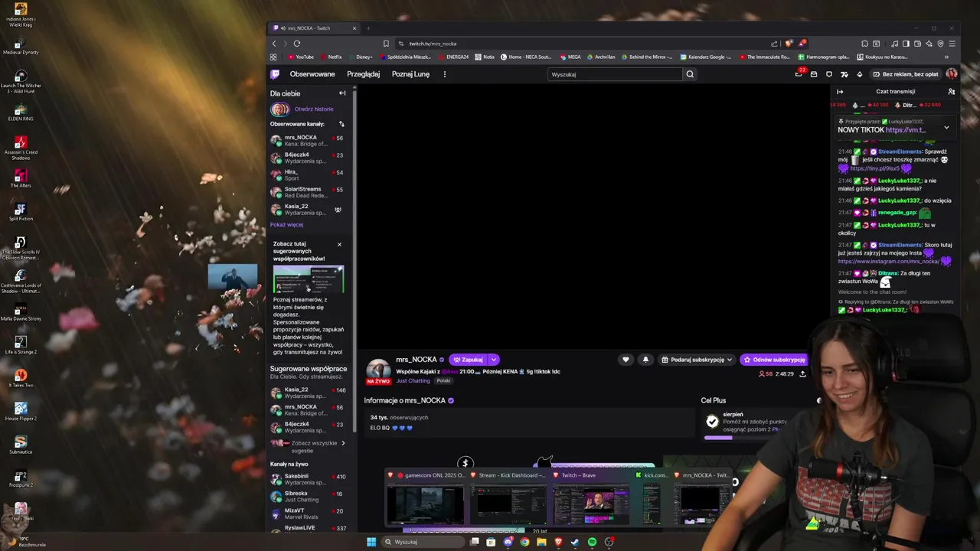The image size is (980, 551).
Task: Open the instagram link in chat
Action: point(888,261)
